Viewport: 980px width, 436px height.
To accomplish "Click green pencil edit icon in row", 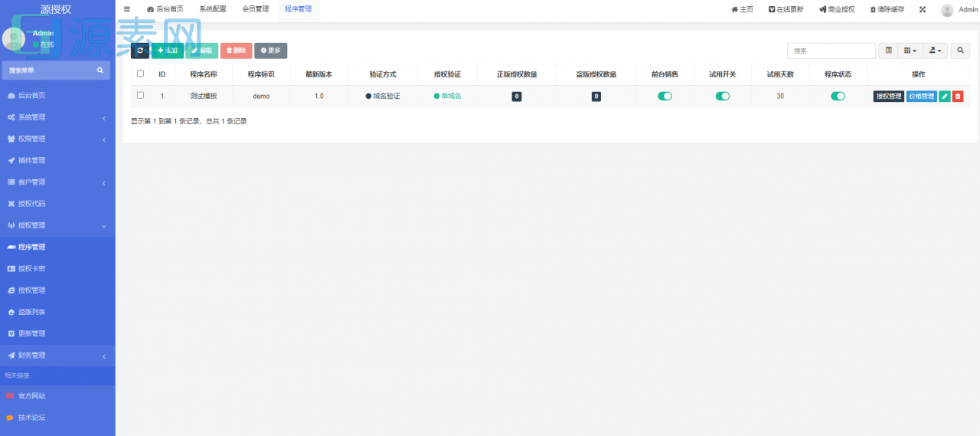I will (945, 97).
